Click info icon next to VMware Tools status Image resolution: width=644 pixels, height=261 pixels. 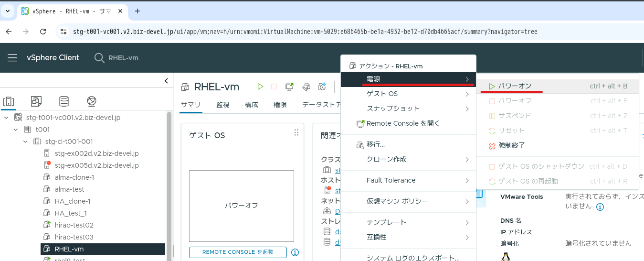(600, 207)
